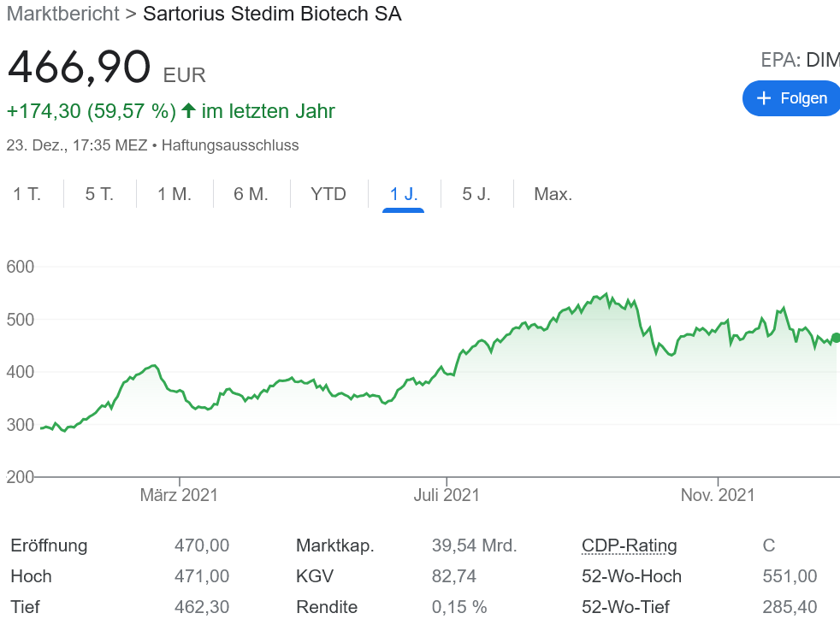Screen dimensions: 840x625
Task: Switch chart to the Max. range
Action: (x=553, y=194)
